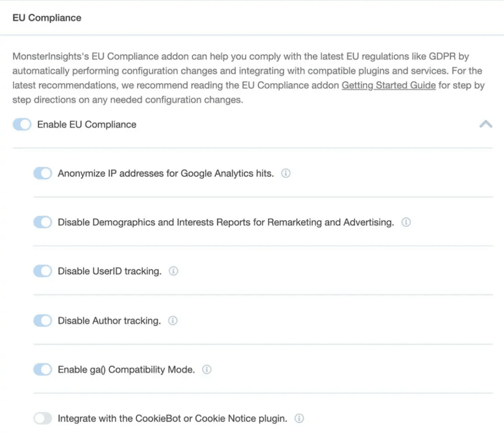Open info tooltip for ga() Compatibility Mode
Image resolution: width=504 pixels, height=436 pixels.
tap(207, 369)
